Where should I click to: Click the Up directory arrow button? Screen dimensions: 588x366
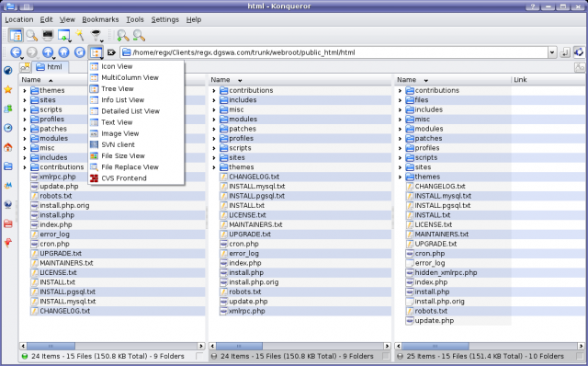coord(48,52)
